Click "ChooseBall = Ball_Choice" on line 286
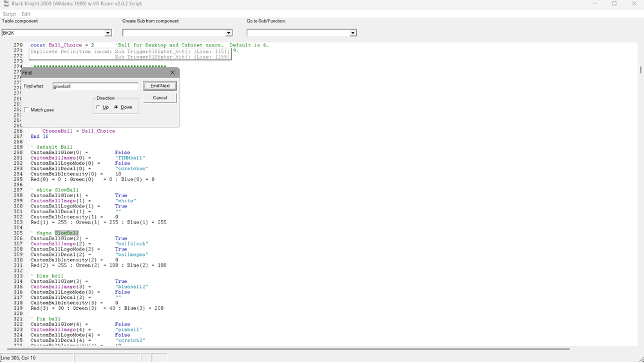This screenshot has width=644, height=362. pos(79,131)
